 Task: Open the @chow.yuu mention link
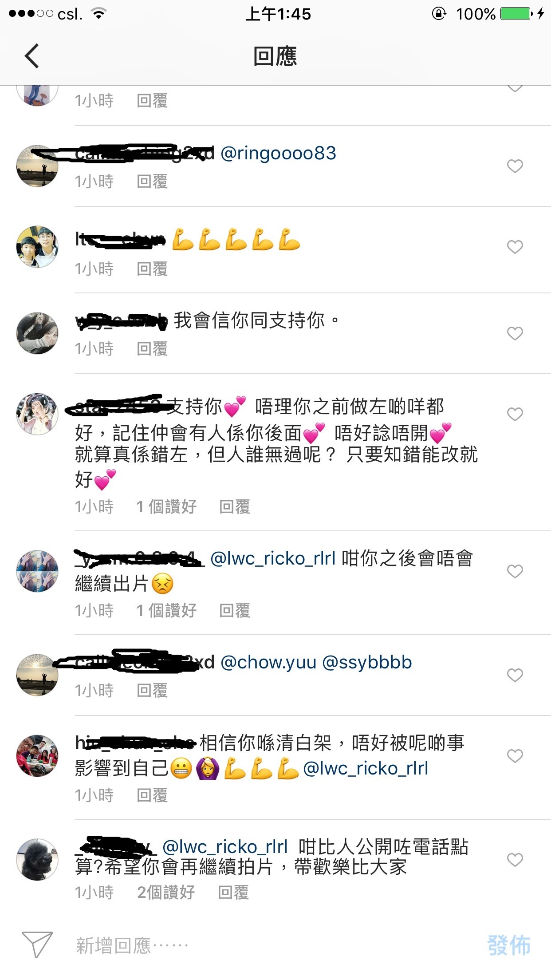[268, 663]
